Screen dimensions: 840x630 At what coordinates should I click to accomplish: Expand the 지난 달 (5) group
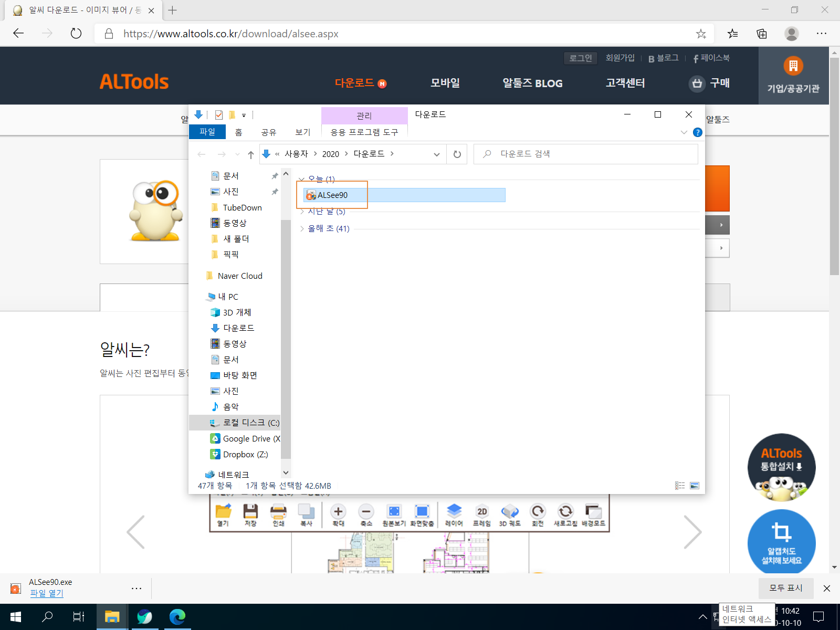[302, 212]
